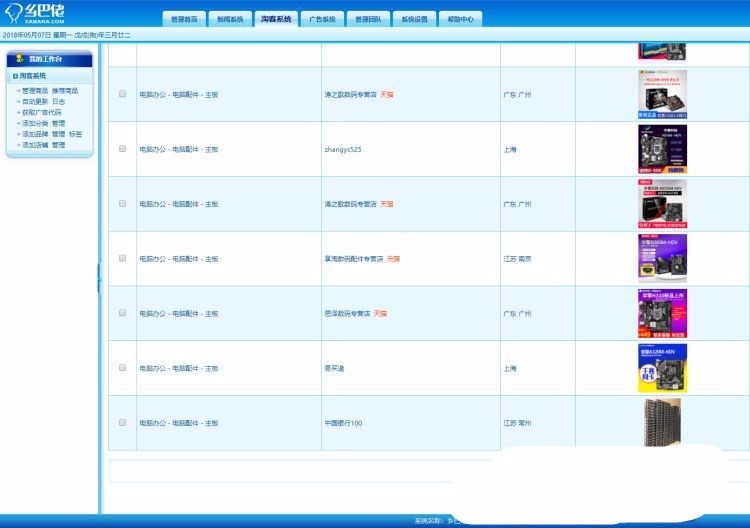Open the 中国银行100 row product thumbnail
750x528 pixels.
click(662, 423)
